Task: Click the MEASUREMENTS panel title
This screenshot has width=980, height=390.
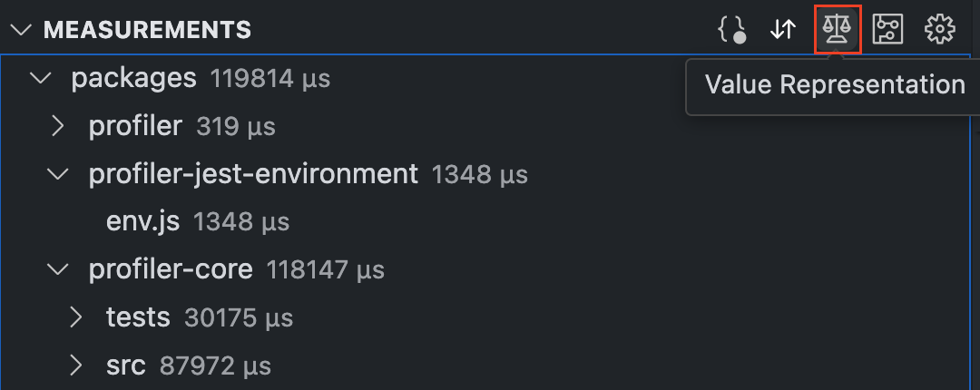Action: coord(147,30)
